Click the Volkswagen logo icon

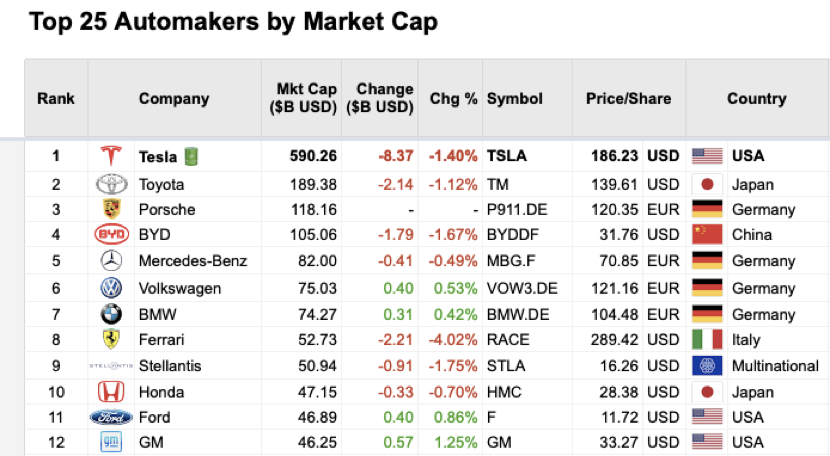click(x=111, y=288)
